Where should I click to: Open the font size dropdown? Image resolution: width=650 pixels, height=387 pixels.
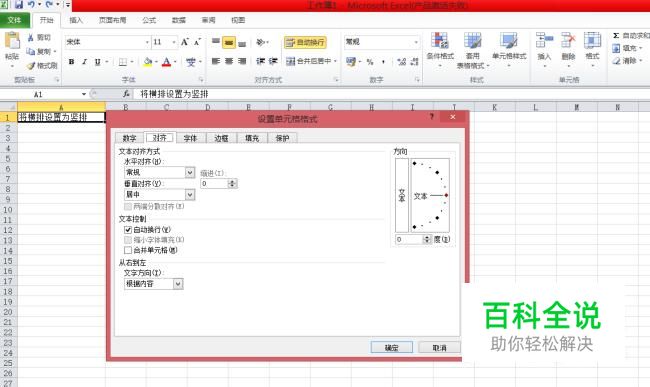[174, 42]
